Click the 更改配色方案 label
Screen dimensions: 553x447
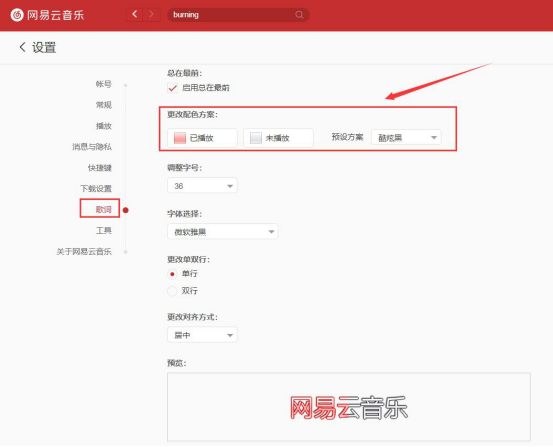click(x=193, y=115)
